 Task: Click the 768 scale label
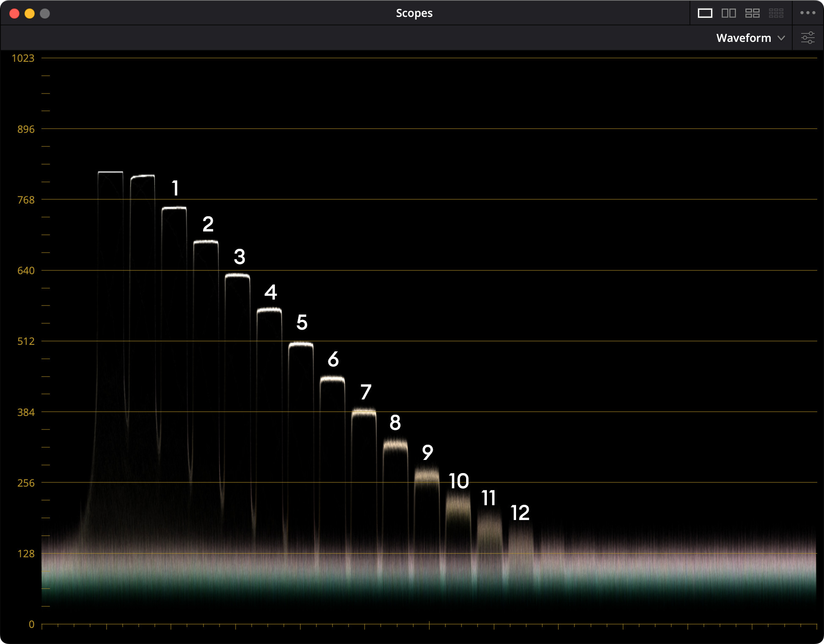point(26,200)
